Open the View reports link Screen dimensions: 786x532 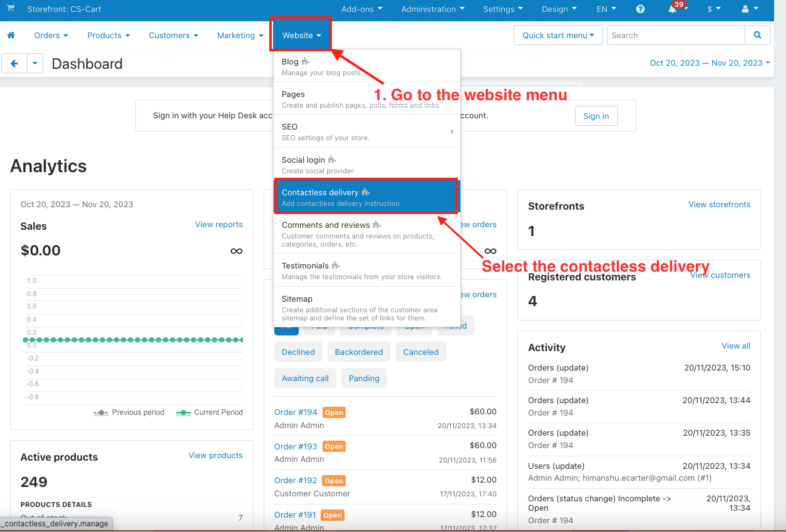coord(219,224)
